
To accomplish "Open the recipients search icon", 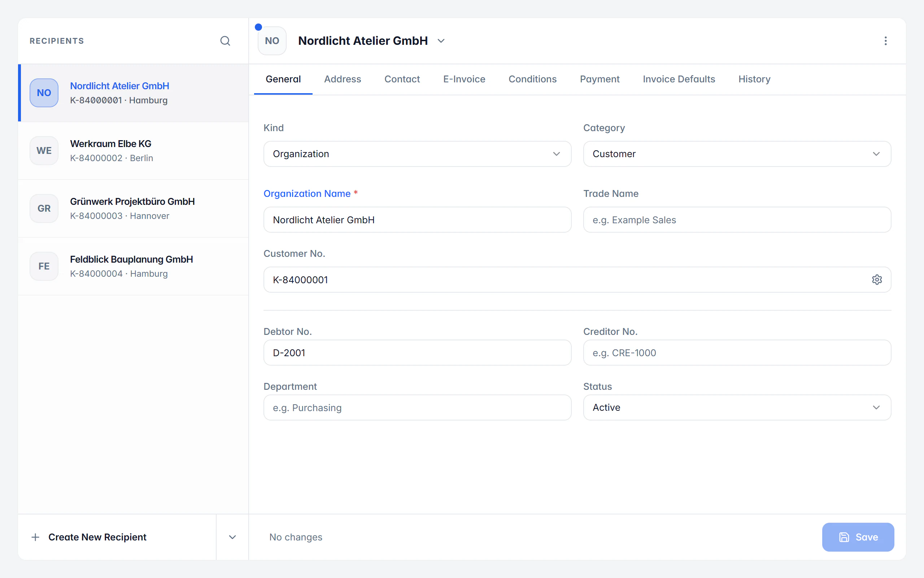I will (225, 41).
